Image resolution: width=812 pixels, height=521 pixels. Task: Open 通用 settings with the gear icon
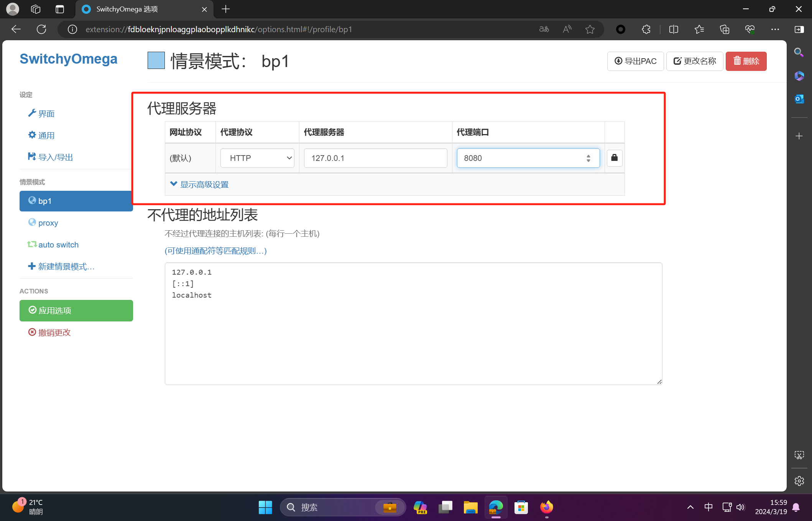[32, 134]
